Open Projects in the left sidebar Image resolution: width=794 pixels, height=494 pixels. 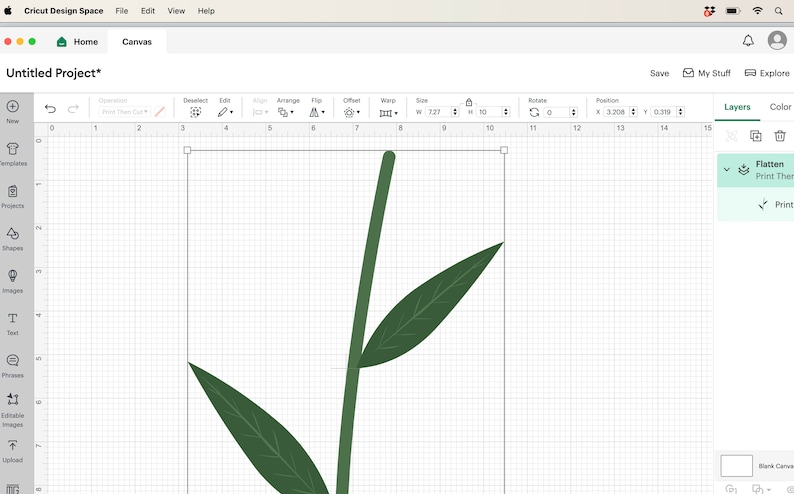point(13,191)
